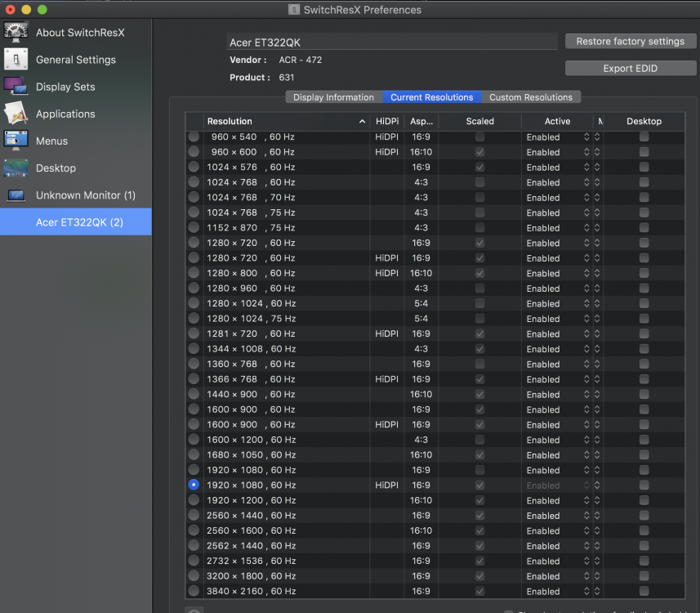Toggle Scaled checkbox for 2560 × 1440 row
Image resolution: width=700 pixels, height=613 pixels.
click(x=479, y=516)
